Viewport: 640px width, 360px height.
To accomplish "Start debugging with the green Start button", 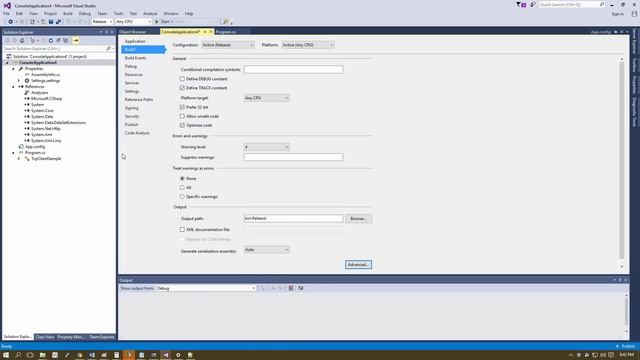I will click(x=163, y=22).
